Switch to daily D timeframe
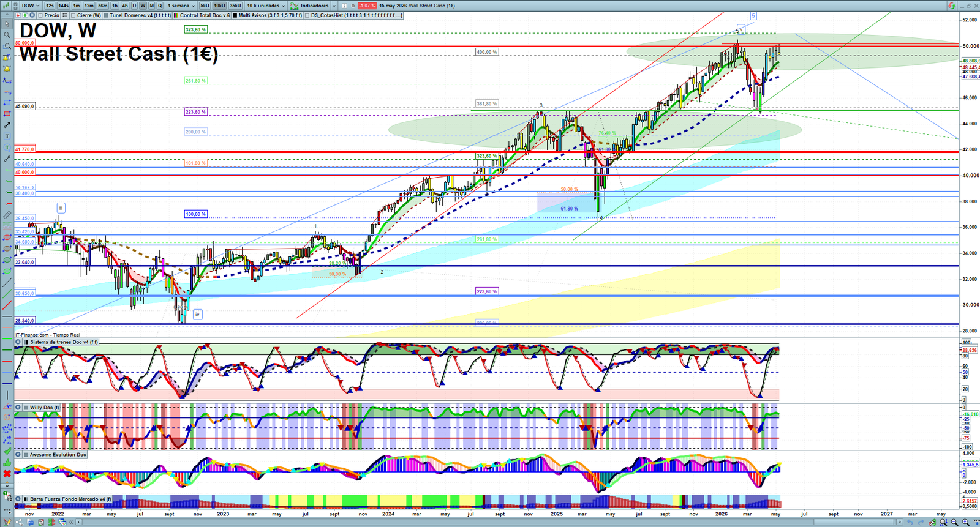Screen dimensions: 980x527 point(134,6)
